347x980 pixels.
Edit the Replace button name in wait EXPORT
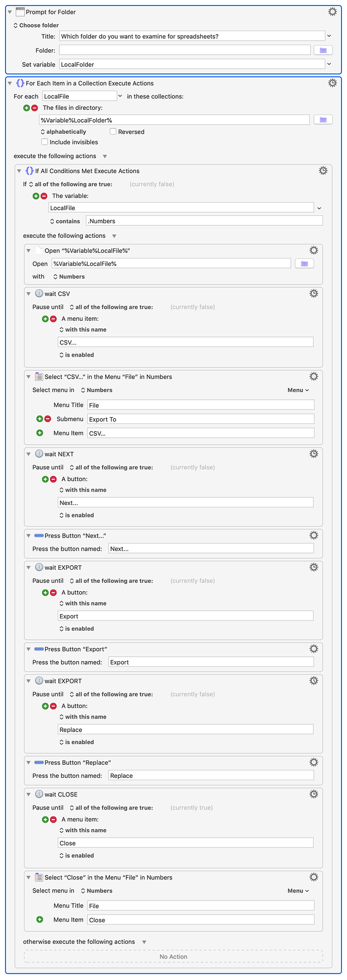pos(186,730)
